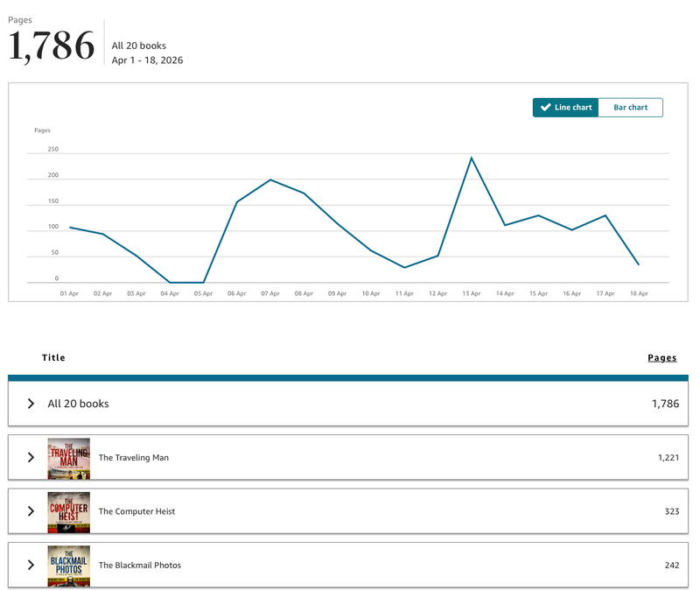Screen dimensions: 700x591
Task: Expand The Blackmail Photos row
Action: pos(31,565)
